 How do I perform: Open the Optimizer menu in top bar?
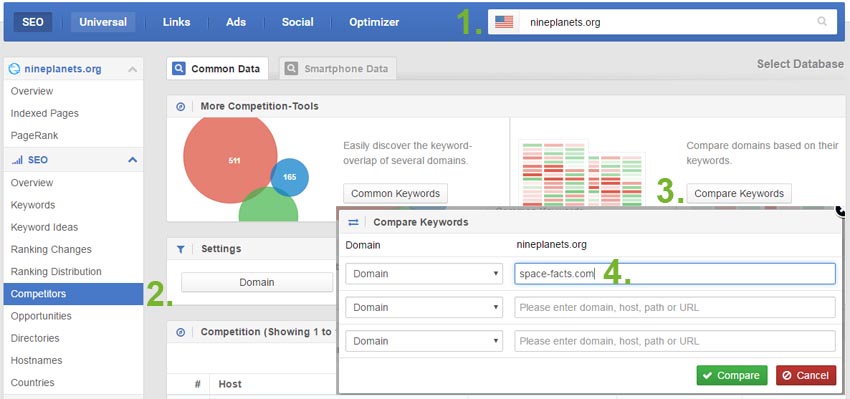click(x=374, y=22)
